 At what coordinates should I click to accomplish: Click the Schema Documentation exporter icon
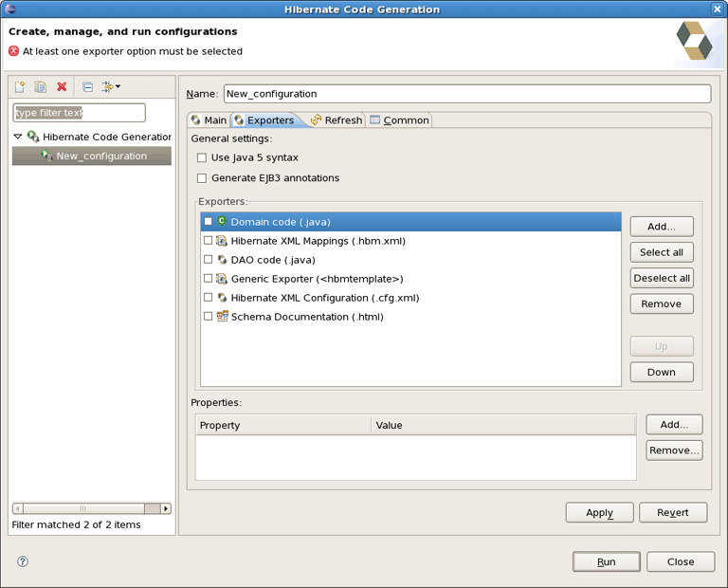(x=222, y=317)
